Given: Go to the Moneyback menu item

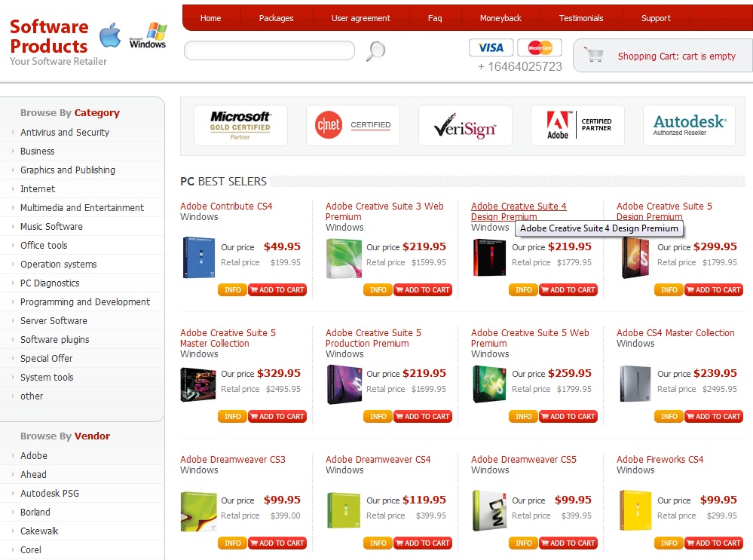Looking at the screenshot, I should click(500, 18).
